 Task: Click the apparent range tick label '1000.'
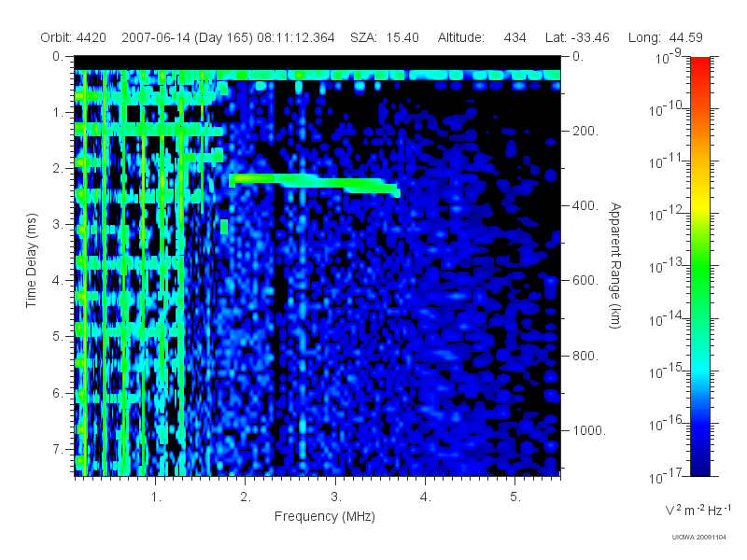point(589,430)
